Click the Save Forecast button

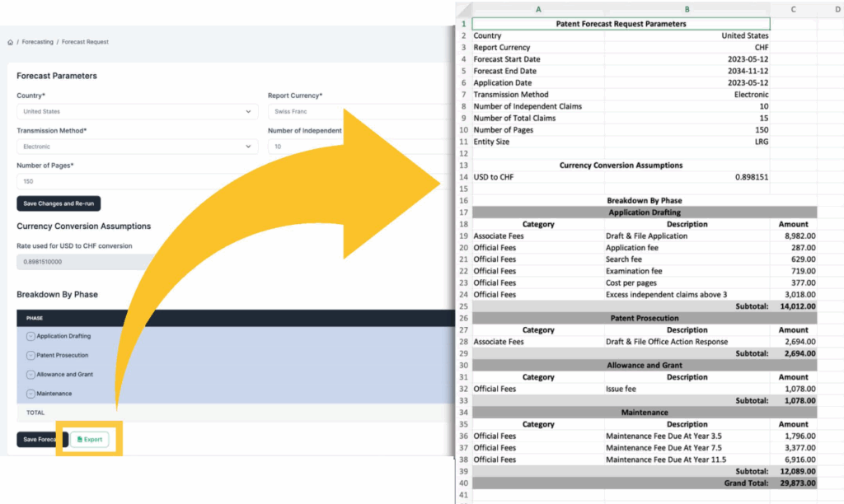[36, 440]
